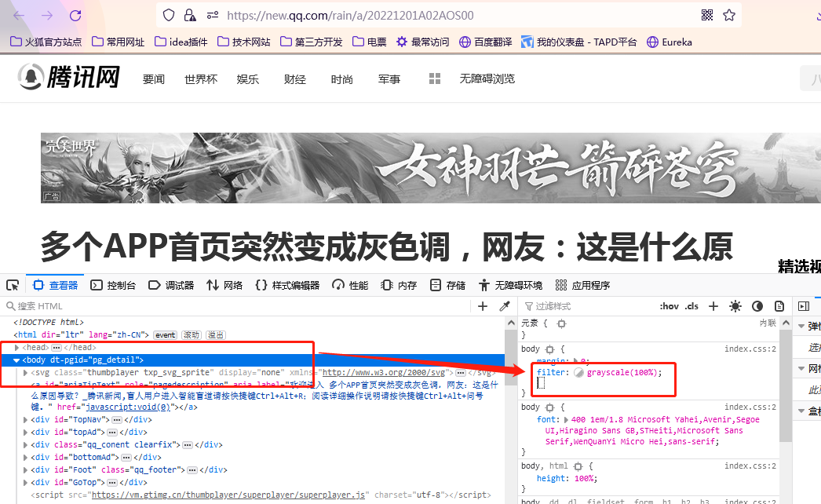Toggle the 溢出 overflow badge on html
Screen dimensions: 821x504
point(215,334)
